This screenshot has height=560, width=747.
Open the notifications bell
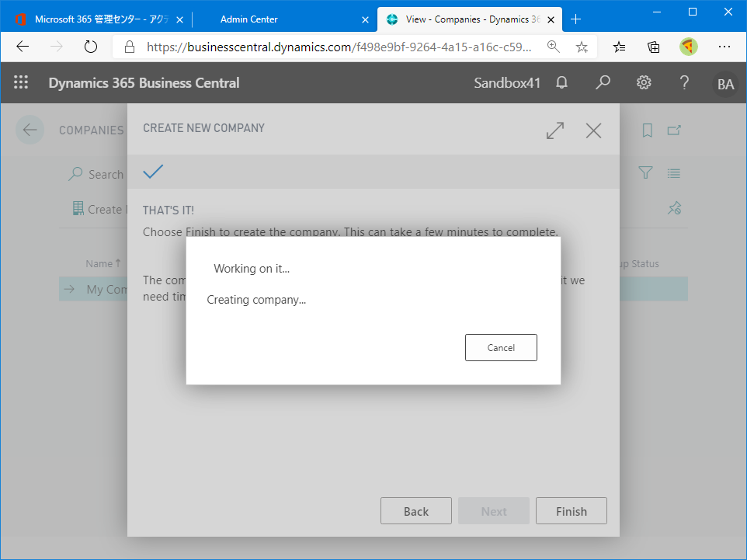(561, 82)
